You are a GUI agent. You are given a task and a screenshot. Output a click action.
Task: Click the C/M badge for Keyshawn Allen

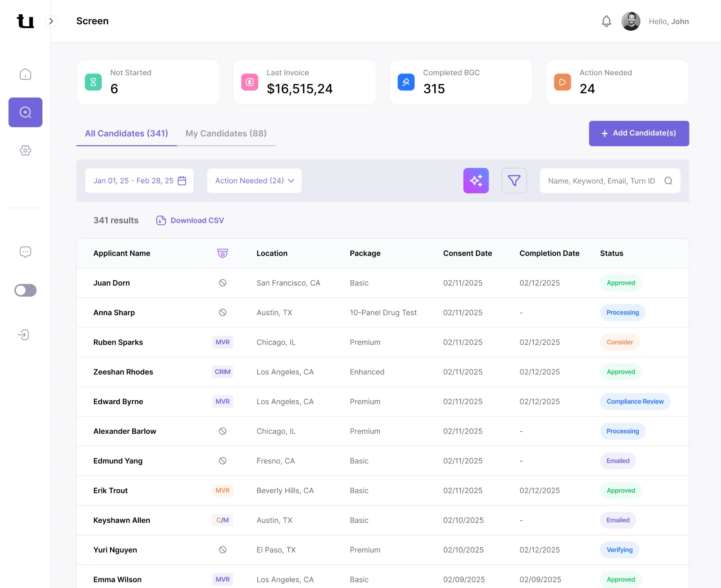[x=222, y=520]
